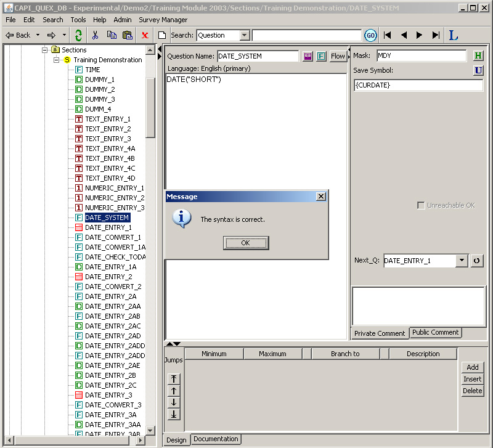Select TIME item in the tree
The image size is (493, 448).
pyautogui.click(x=92, y=70)
